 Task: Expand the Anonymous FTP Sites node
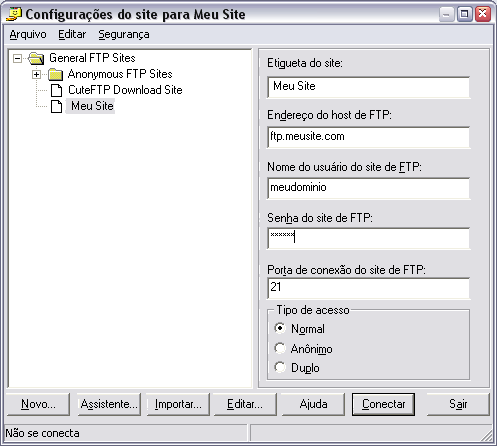coord(37,74)
